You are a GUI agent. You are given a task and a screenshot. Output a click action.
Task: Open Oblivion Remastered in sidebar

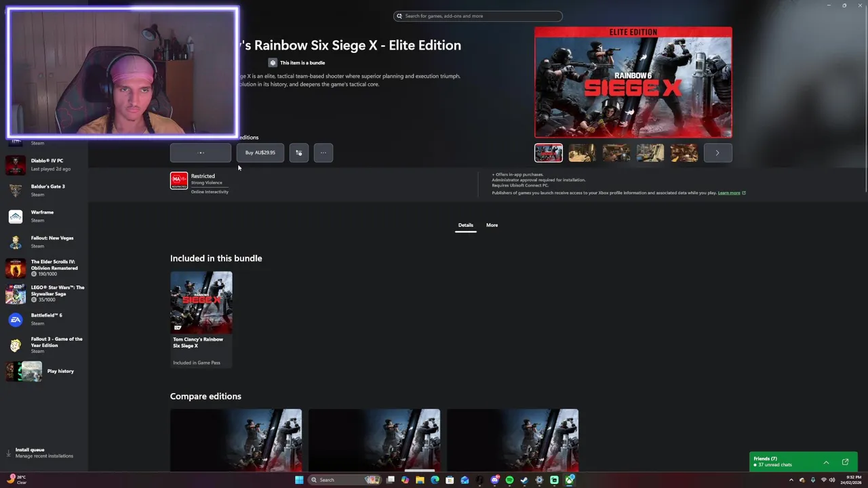click(44, 268)
